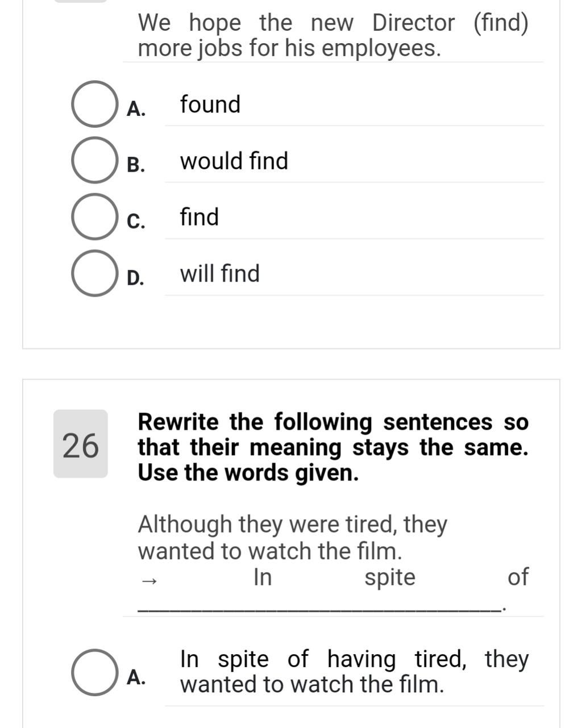Click letter "A." under question 26
This screenshot has height=728, width=582.
coord(136,677)
